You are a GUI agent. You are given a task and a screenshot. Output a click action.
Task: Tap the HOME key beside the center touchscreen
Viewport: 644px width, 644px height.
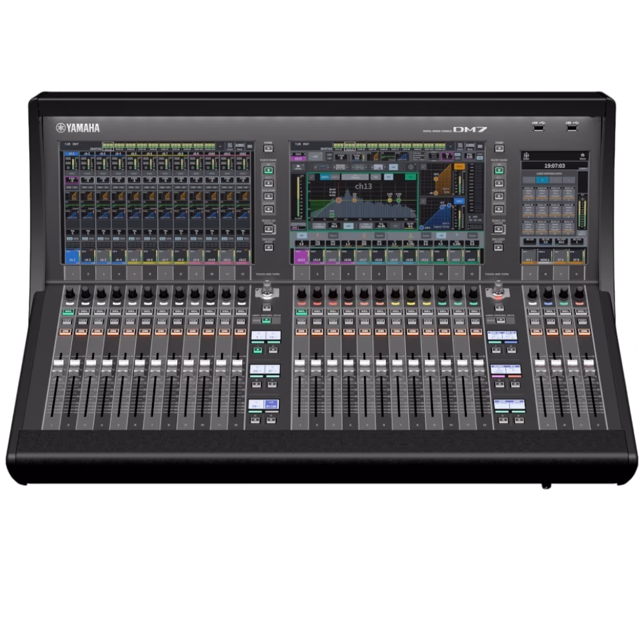click(x=499, y=149)
